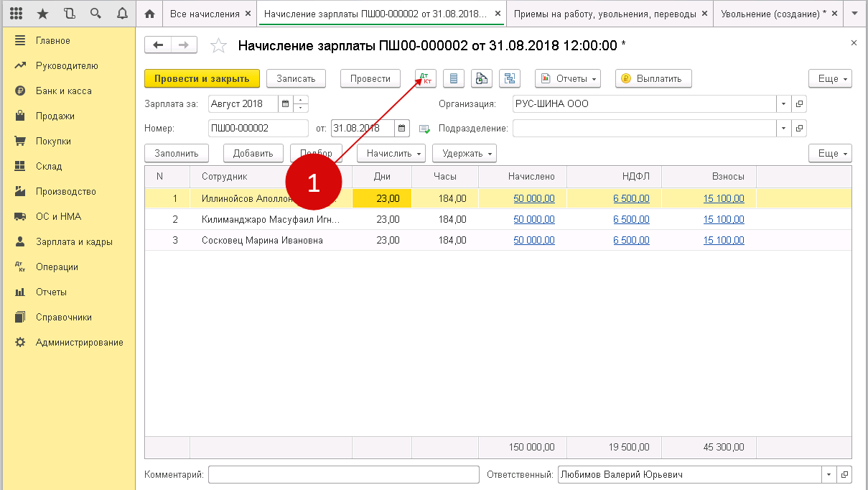
Task: Go forward with the right arrow button
Action: point(184,45)
